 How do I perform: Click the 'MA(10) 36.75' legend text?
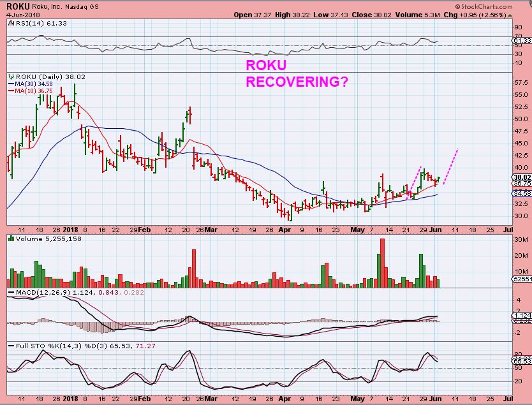coord(34,91)
